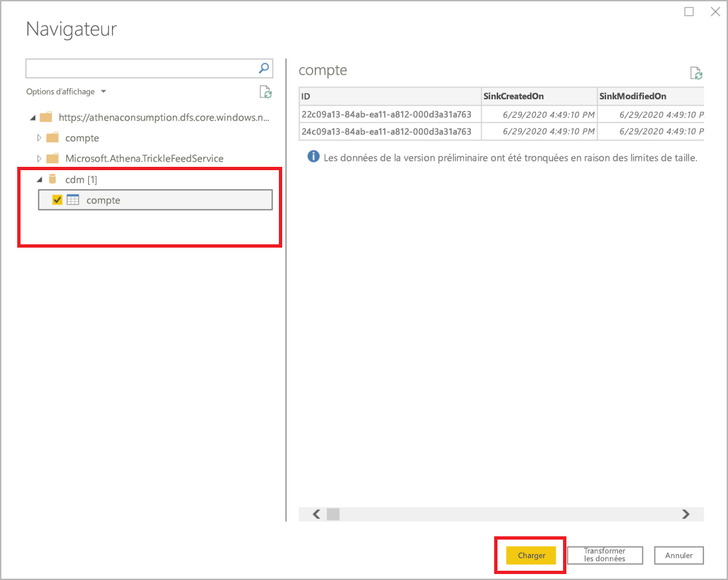The height and width of the screenshot is (580, 728).
Task: Expand the Microsoft.Athena.TrickleFeedService node
Action: point(39,159)
